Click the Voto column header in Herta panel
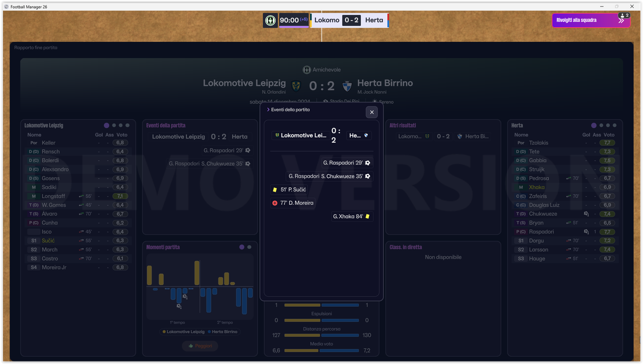The width and height of the screenshot is (643, 364). [609, 135]
